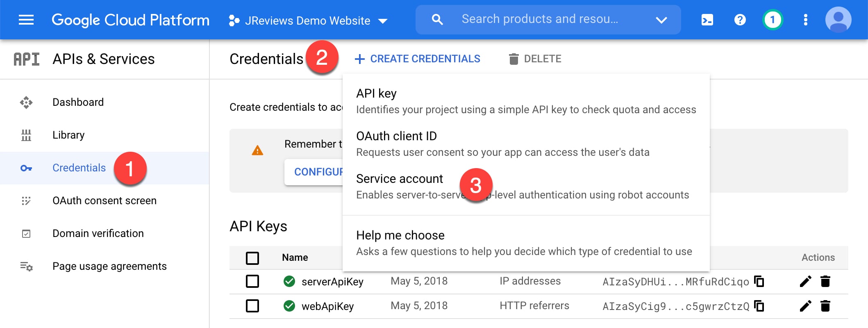
Task: Open the help question mark icon
Action: click(740, 20)
